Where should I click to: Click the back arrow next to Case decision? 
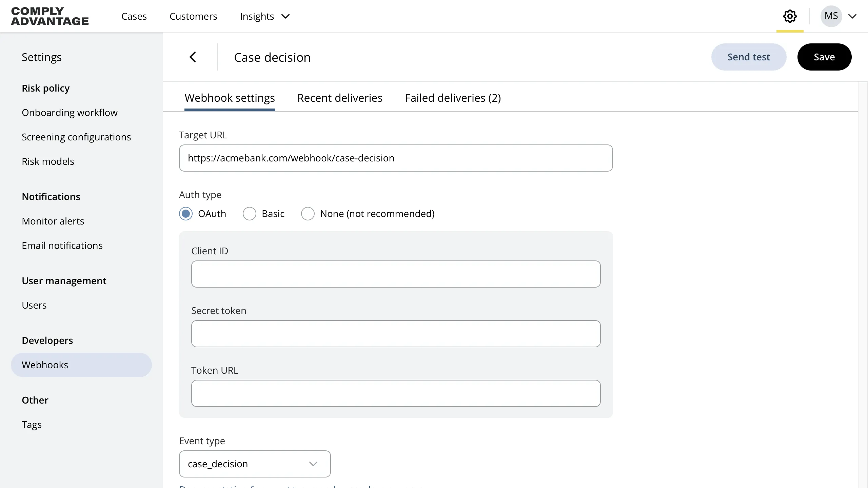193,57
